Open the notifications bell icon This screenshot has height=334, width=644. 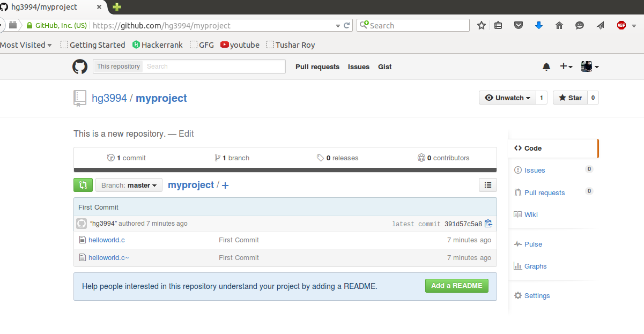(x=546, y=66)
